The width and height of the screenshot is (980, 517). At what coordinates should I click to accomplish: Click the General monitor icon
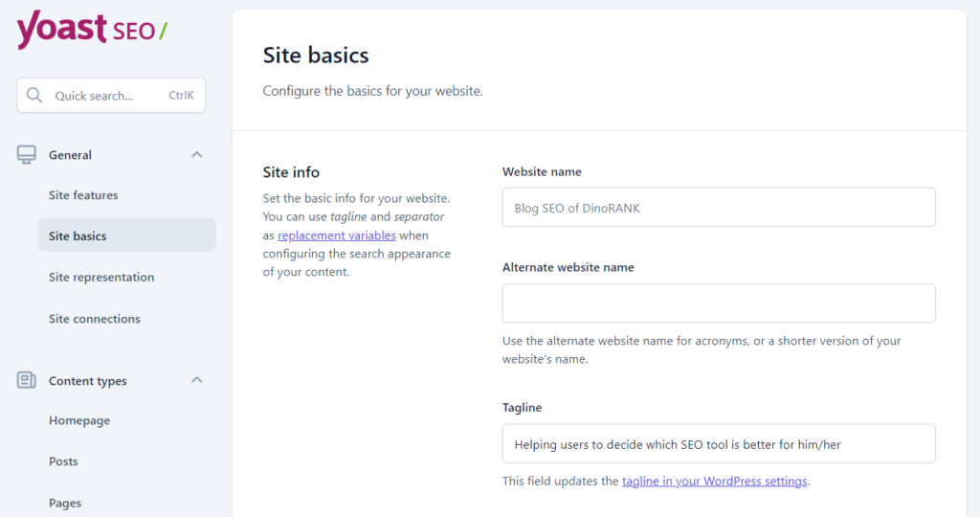pos(26,154)
